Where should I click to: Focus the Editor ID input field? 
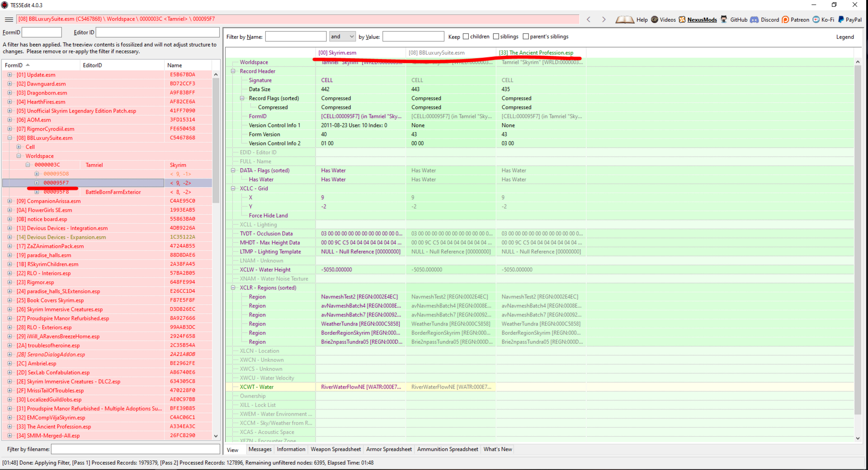click(158, 32)
